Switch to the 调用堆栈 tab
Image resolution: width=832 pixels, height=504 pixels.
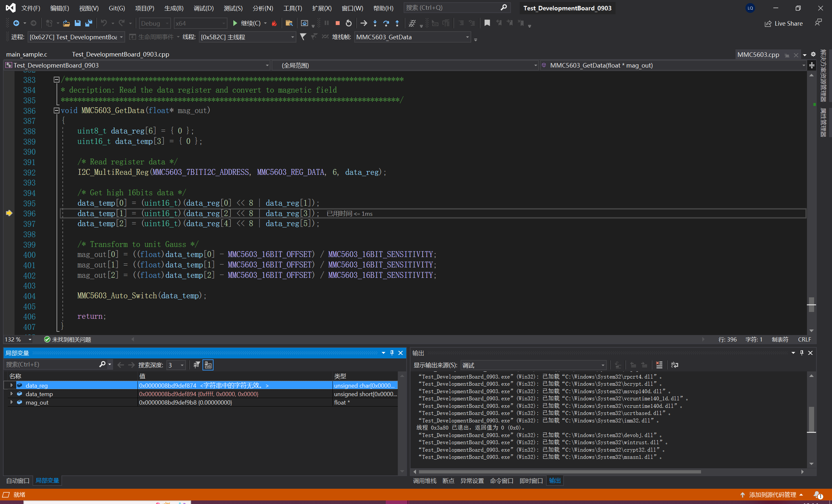tap(424, 480)
